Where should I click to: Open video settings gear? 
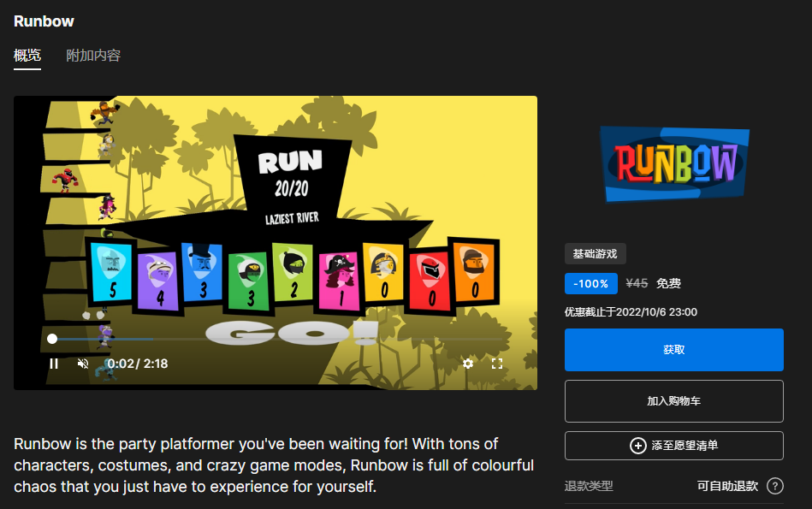(x=468, y=364)
